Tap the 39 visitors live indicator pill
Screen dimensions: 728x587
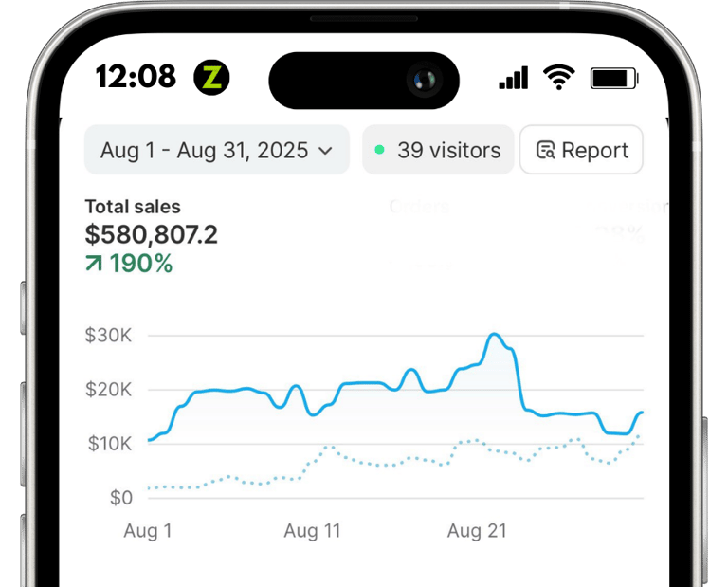click(438, 150)
